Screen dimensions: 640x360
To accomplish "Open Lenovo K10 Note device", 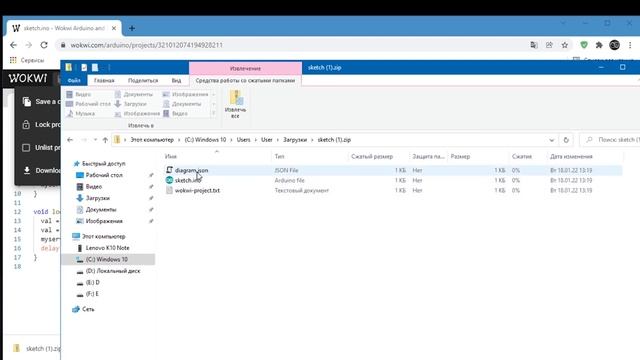I will point(107,248).
